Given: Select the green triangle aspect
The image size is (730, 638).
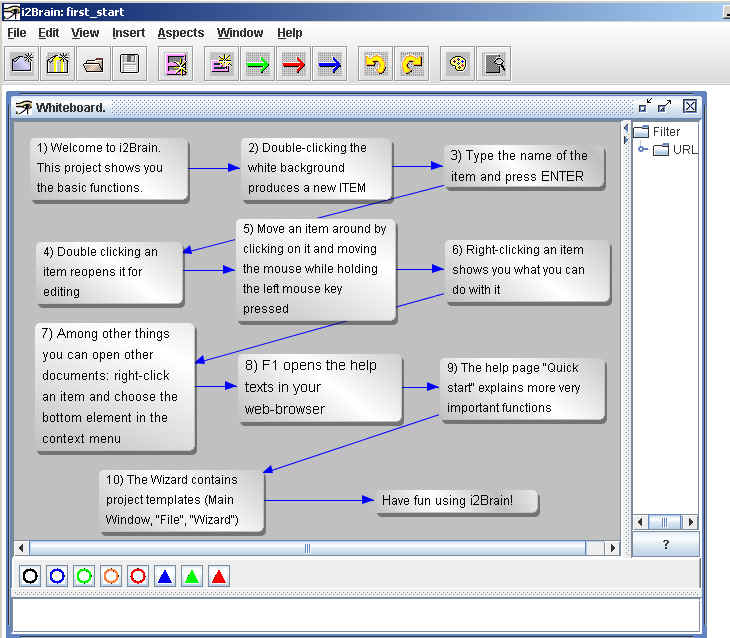Looking at the screenshot, I should click(x=192, y=576).
